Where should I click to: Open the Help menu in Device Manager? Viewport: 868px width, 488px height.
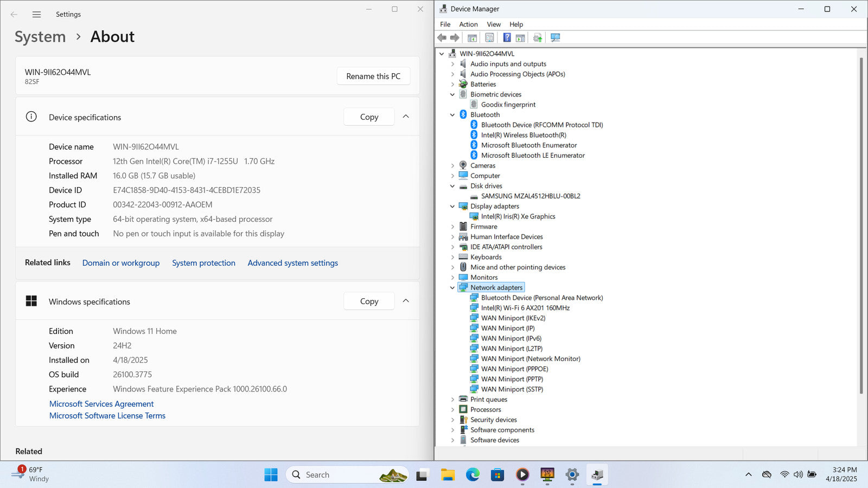(516, 24)
